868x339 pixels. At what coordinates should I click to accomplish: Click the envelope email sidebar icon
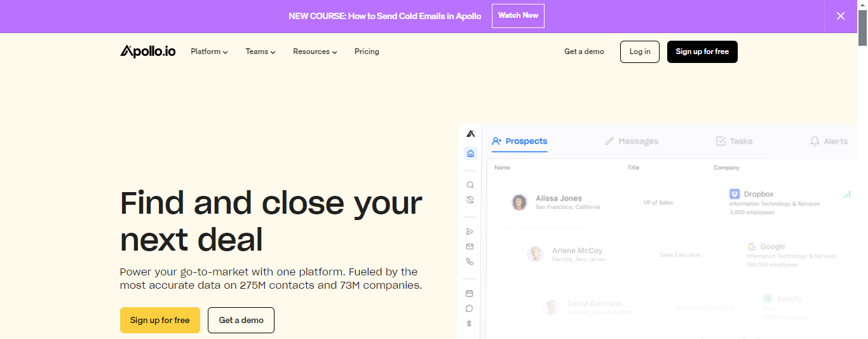[470, 246]
